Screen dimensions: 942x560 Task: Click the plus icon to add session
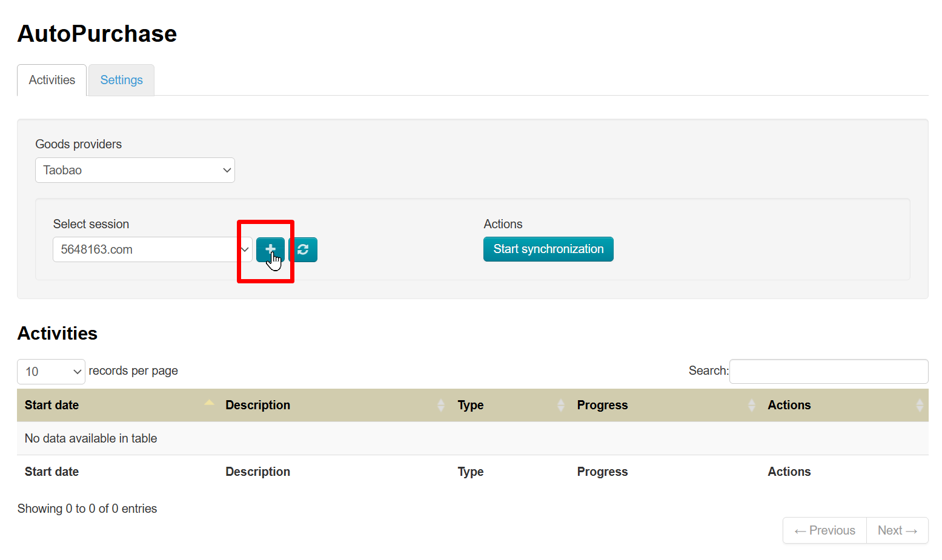pos(270,249)
